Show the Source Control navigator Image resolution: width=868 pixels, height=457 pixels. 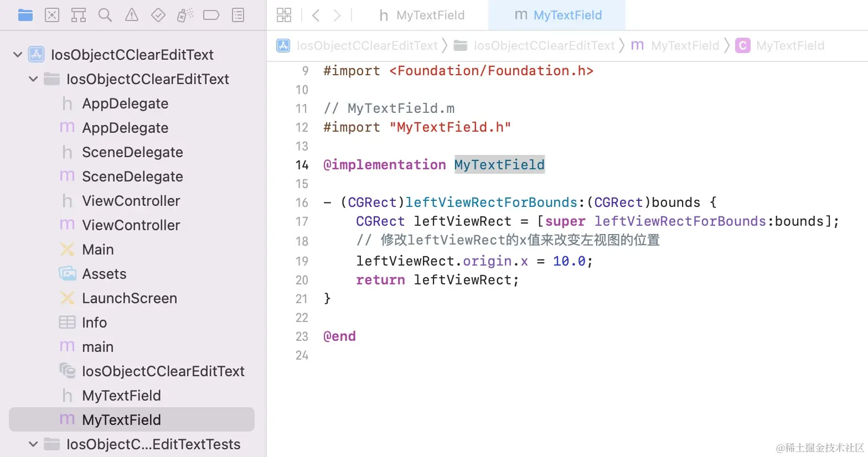(52, 15)
